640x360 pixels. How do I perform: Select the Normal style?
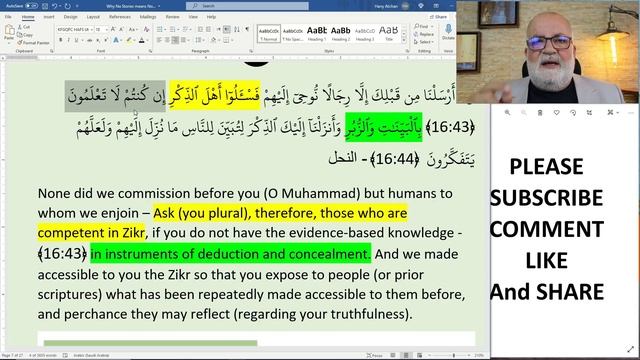point(269,33)
